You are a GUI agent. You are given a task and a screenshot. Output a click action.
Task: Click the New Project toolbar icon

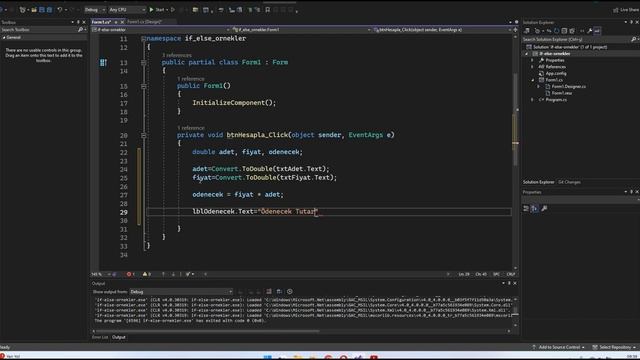click(22, 9)
